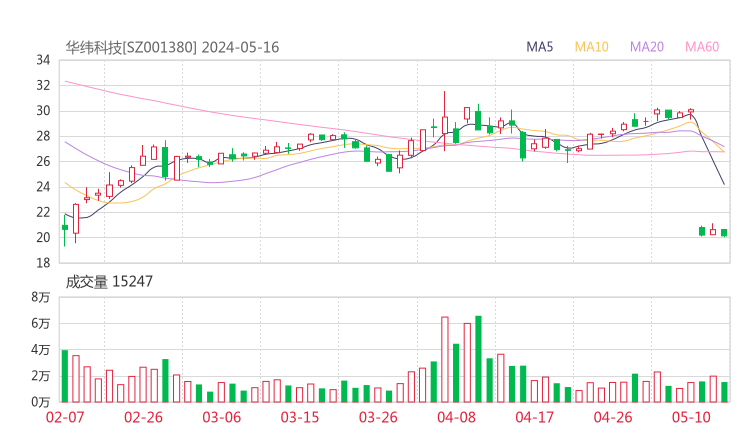Click the 03-15 date axis label
Image resolution: width=740 pixels, height=440 pixels.
(300, 417)
